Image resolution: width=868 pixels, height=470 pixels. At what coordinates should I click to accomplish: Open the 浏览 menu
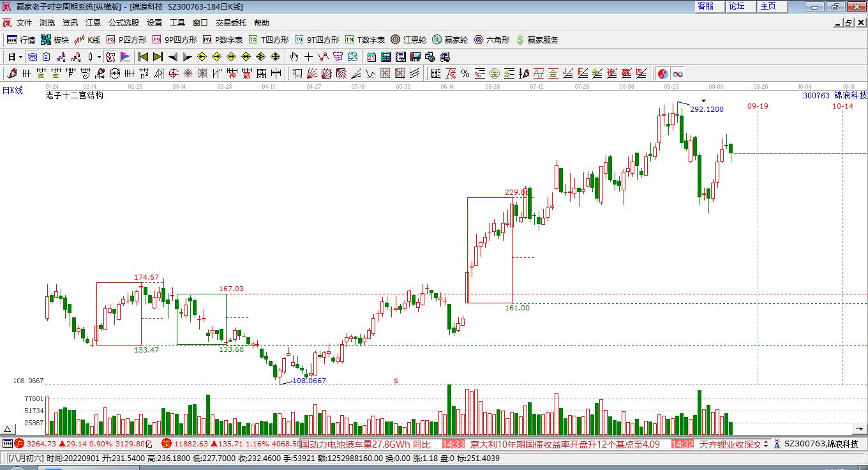coord(47,22)
